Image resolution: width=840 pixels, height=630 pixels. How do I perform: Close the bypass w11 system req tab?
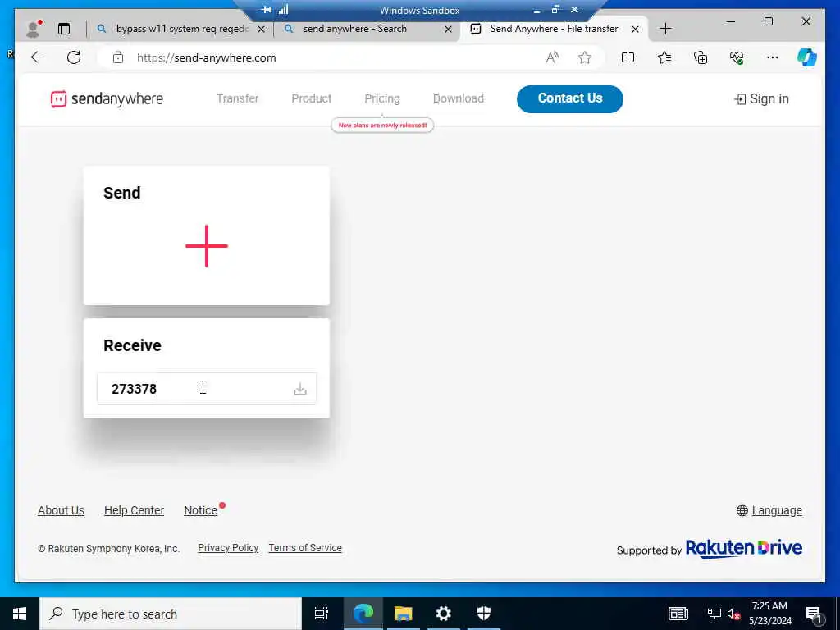click(262, 29)
